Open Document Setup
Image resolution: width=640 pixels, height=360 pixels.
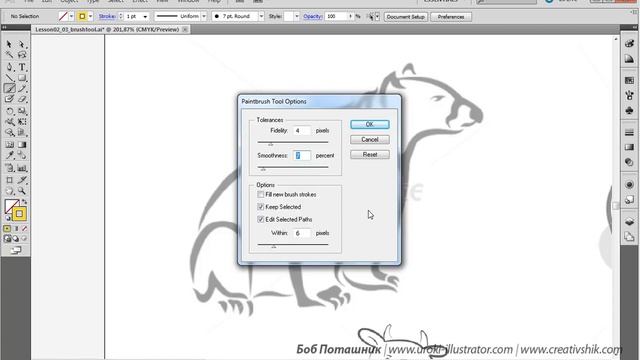pyautogui.click(x=405, y=17)
